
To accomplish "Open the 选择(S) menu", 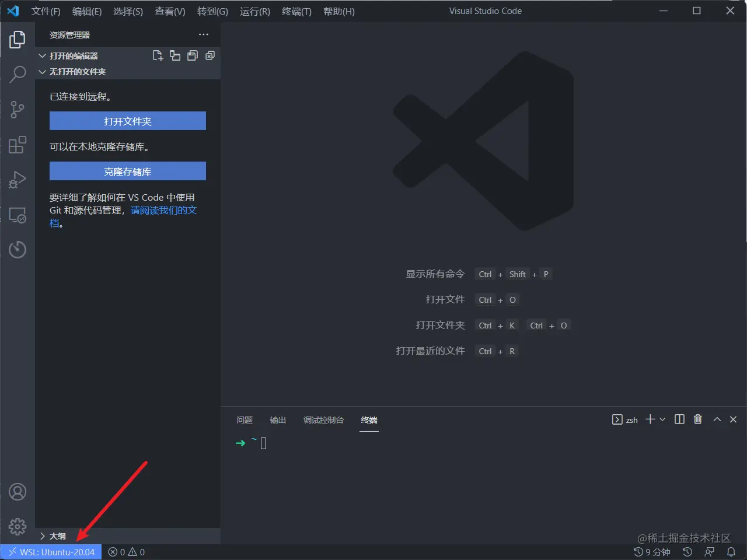I will tap(128, 12).
